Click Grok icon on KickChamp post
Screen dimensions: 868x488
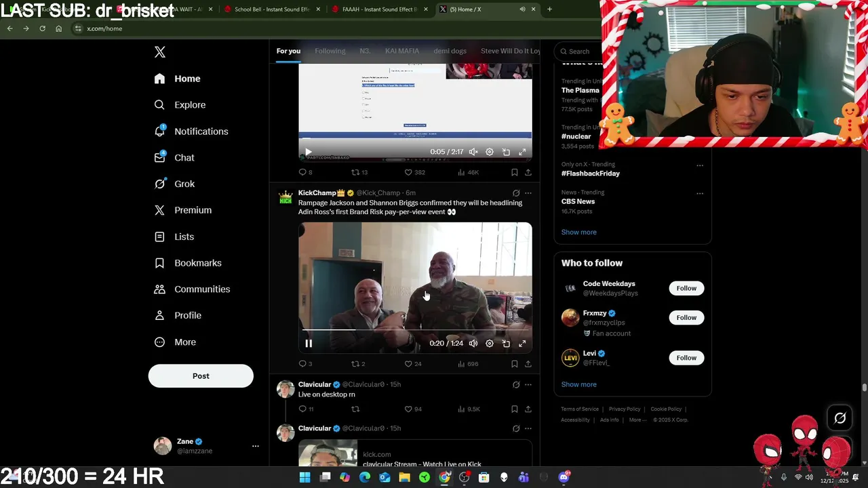tap(516, 193)
